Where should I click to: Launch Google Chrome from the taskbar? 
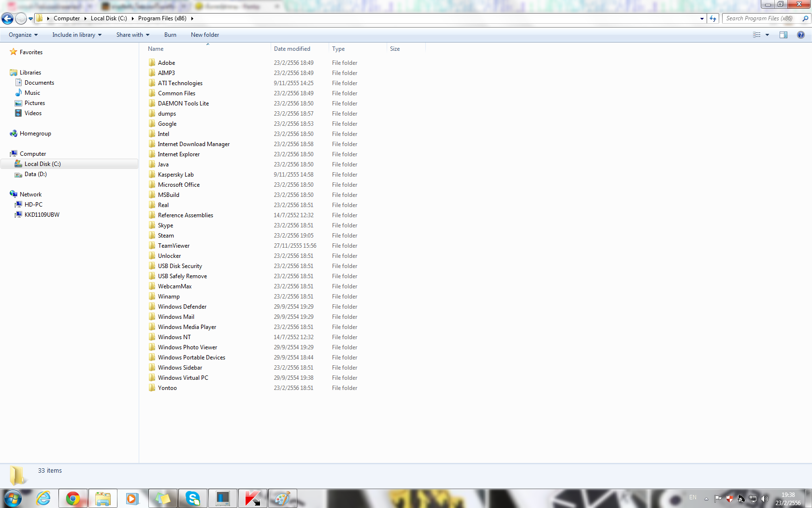coord(73,498)
